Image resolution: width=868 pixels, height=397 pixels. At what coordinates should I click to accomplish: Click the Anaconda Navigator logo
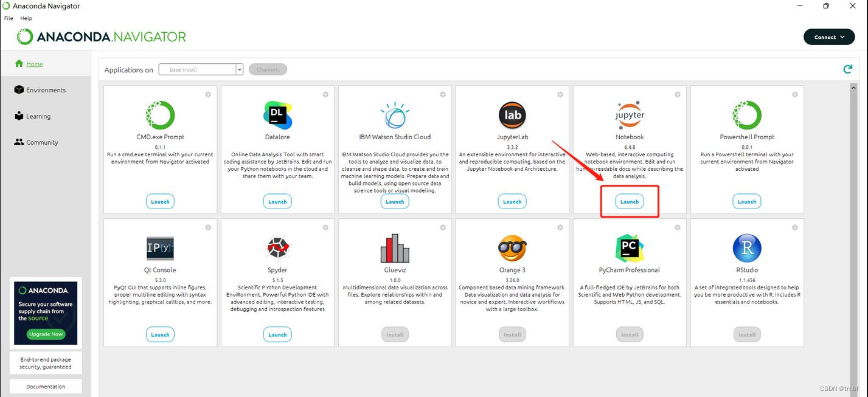[x=102, y=36]
